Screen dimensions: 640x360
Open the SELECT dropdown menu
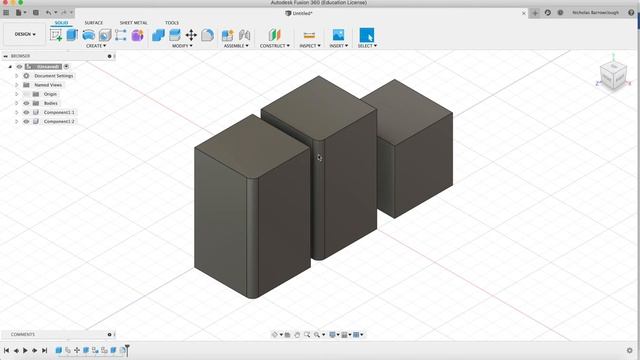pyautogui.click(x=367, y=46)
